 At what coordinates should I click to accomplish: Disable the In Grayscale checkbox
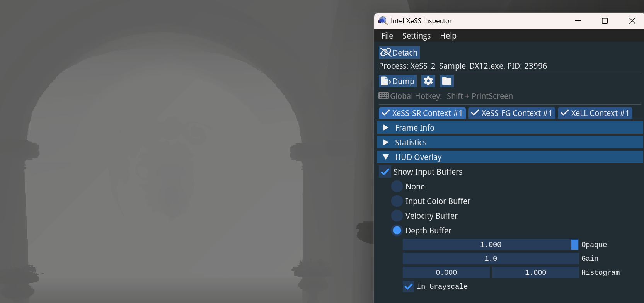click(x=409, y=286)
